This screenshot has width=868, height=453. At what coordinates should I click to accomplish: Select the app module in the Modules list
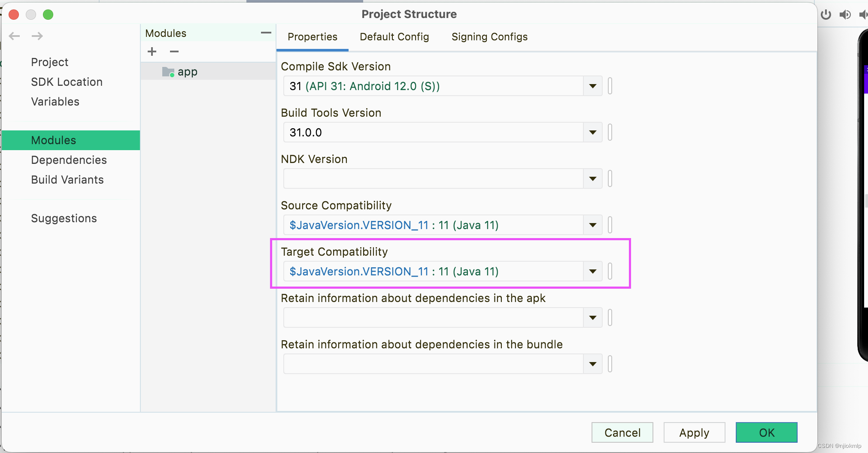point(187,71)
